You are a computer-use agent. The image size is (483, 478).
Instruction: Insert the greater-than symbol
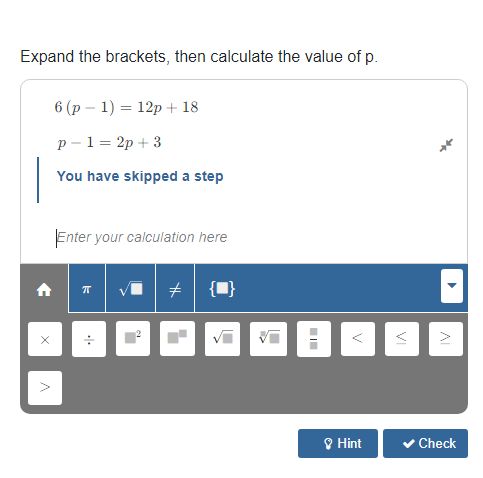click(45, 388)
